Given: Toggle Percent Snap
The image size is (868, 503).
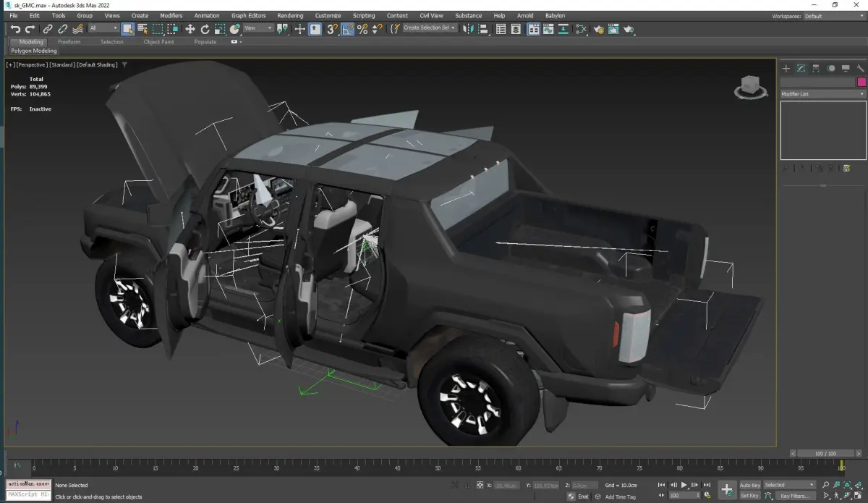Looking at the screenshot, I should pos(362,29).
